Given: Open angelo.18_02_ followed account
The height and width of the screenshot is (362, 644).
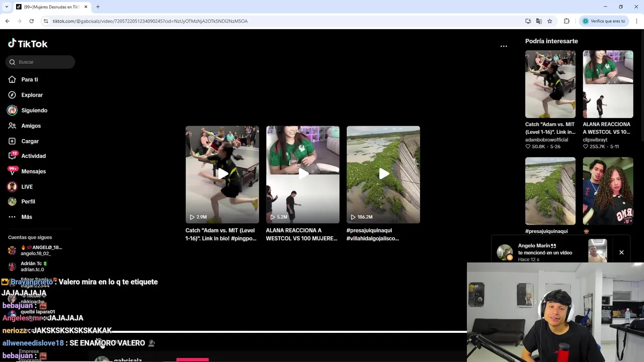Looking at the screenshot, I should pos(35,250).
